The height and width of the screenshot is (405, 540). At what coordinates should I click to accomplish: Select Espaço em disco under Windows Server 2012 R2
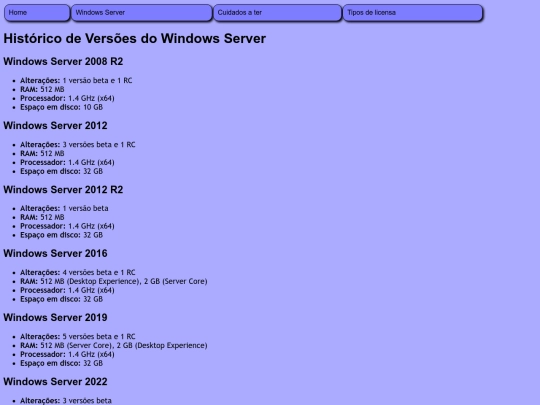[x=62, y=235]
